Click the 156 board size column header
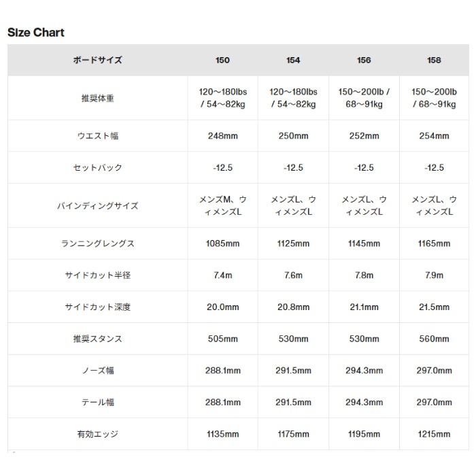Viewport: 476px width, 476px height. click(x=364, y=61)
